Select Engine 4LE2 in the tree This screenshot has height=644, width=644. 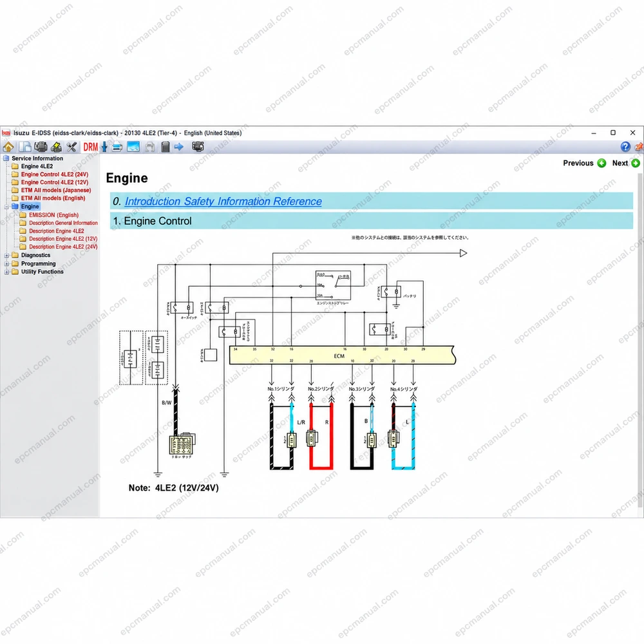pyautogui.click(x=37, y=166)
